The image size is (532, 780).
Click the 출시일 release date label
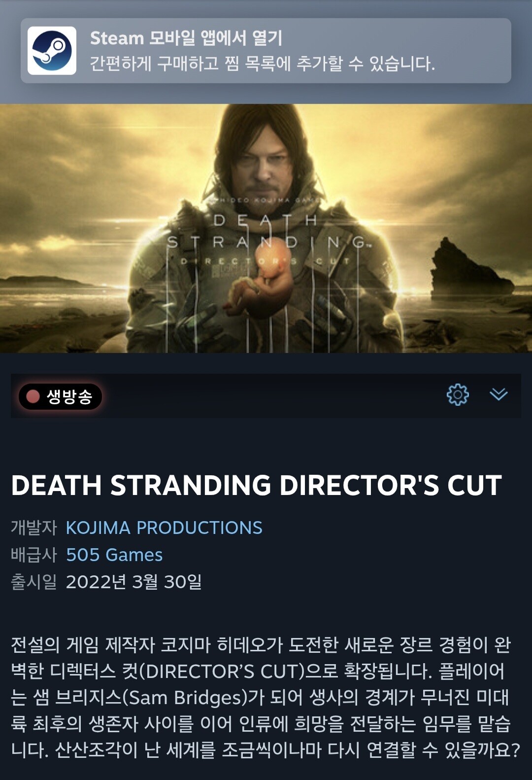click(34, 582)
